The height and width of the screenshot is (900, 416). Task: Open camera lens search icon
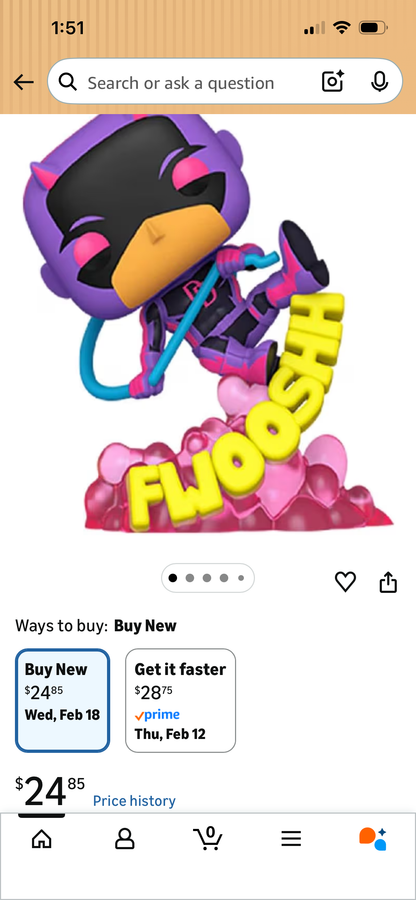click(x=333, y=82)
